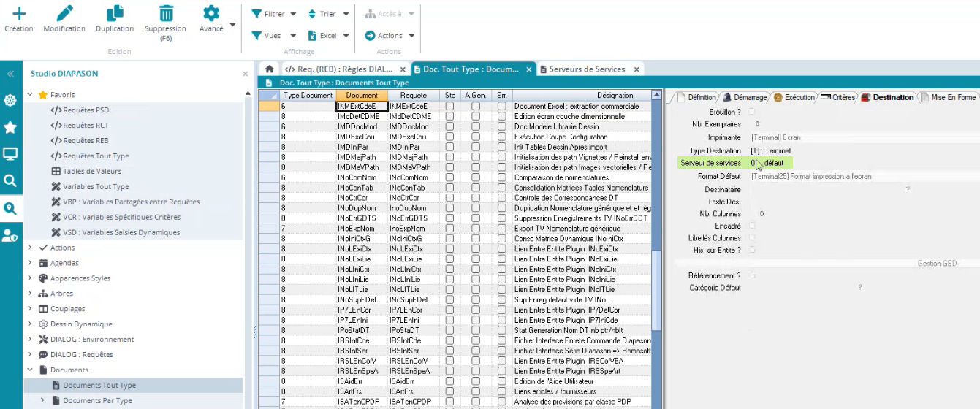Viewport: 980px width, 409px height.
Task: Click the magnifier icon in left sidebar
Action: [x=10, y=180]
